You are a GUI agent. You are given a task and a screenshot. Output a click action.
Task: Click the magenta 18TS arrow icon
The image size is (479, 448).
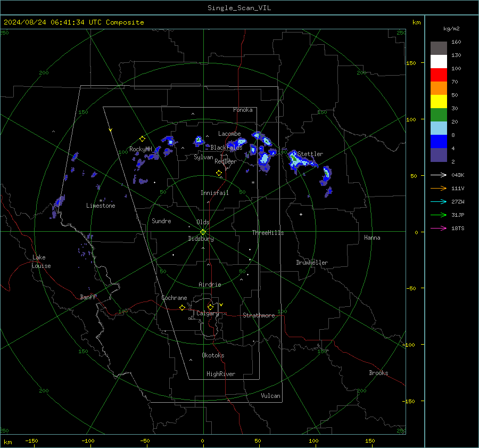pos(439,228)
